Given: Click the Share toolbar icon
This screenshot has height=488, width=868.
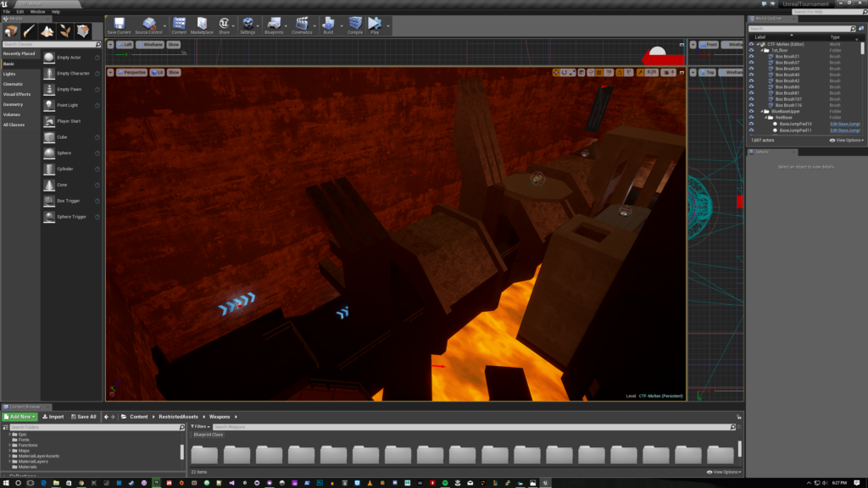Looking at the screenshot, I should [x=224, y=25].
